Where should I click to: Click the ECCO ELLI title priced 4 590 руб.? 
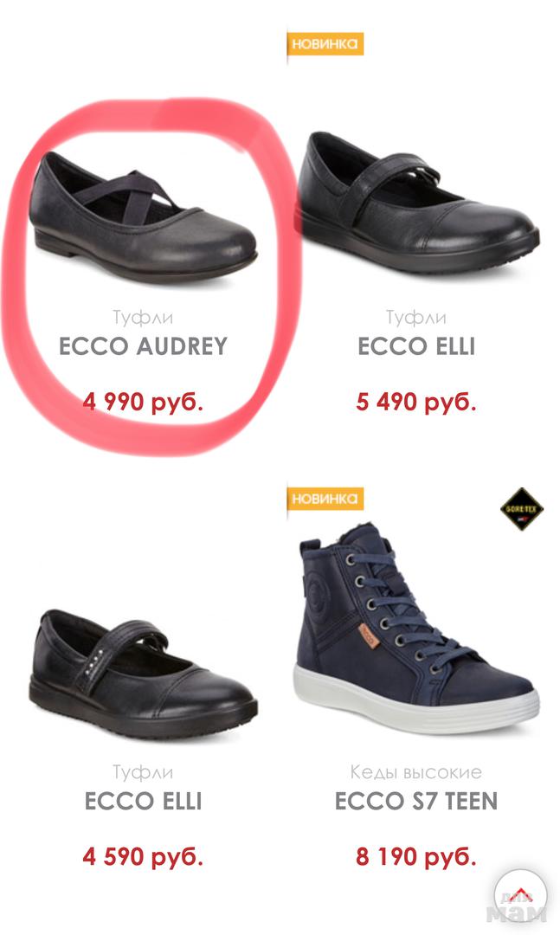(x=143, y=802)
